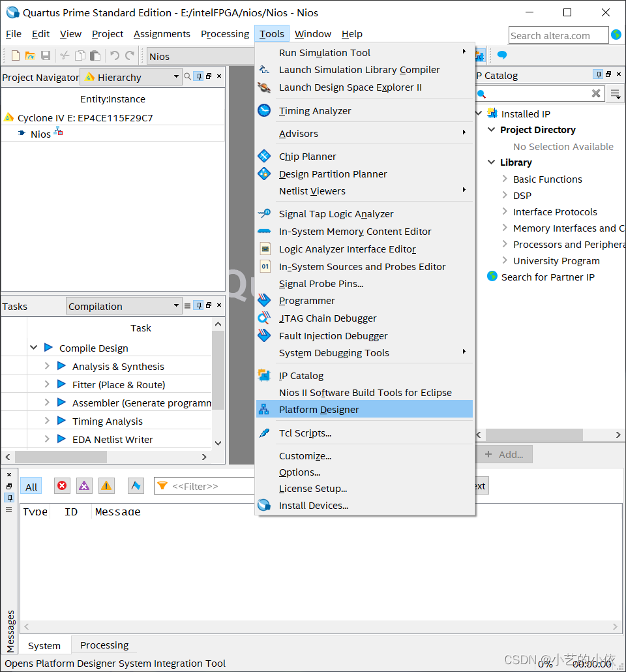626x672 pixels.
Task: Click the Open Project folder icon
Action: pos(30,55)
